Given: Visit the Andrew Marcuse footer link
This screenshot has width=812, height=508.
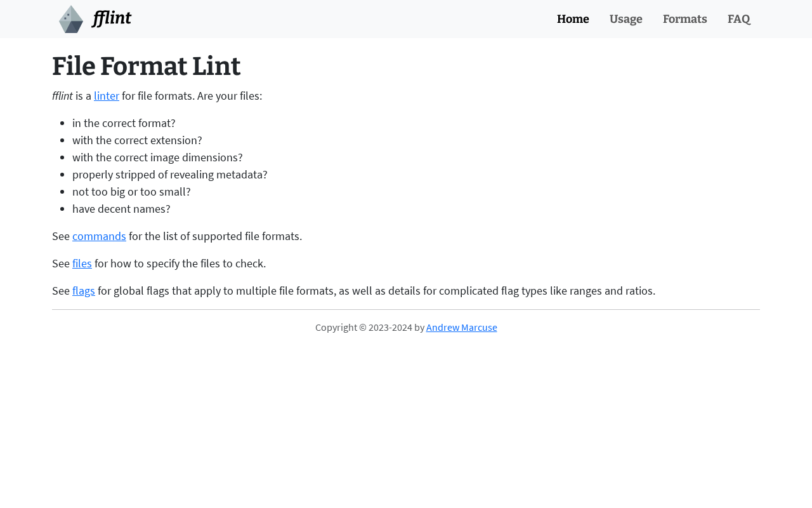Looking at the screenshot, I should [461, 328].
